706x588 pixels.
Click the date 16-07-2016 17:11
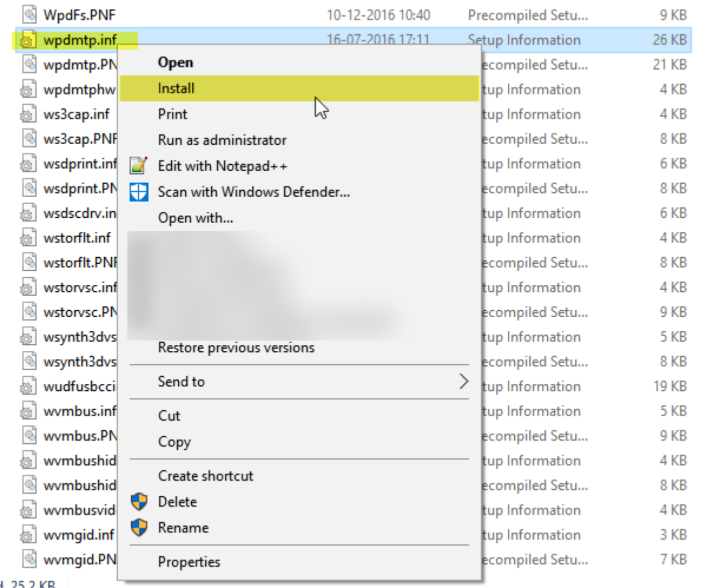(379, 40)
